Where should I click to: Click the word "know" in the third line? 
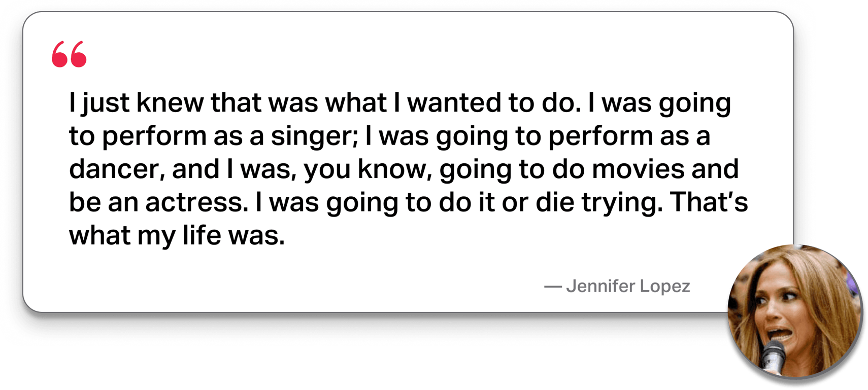[395, 169]
